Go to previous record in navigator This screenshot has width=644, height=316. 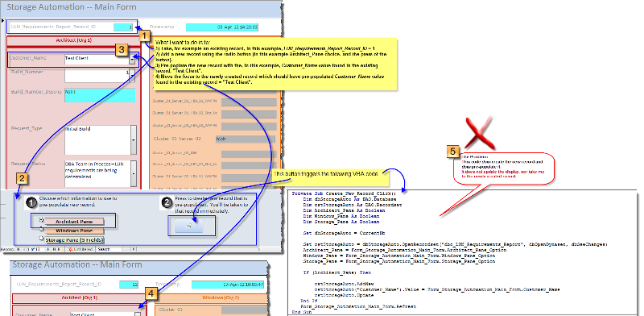pyautogui.click(x=24, y=249)
